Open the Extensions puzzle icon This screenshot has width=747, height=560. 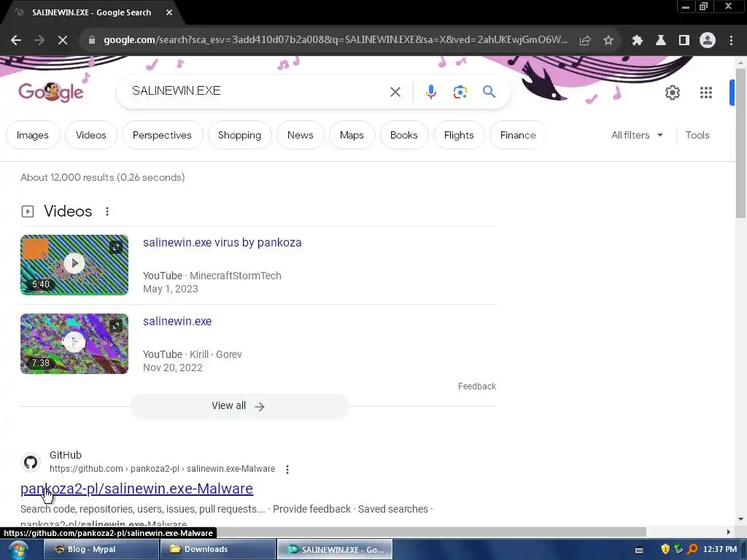[x=637, y=40]
